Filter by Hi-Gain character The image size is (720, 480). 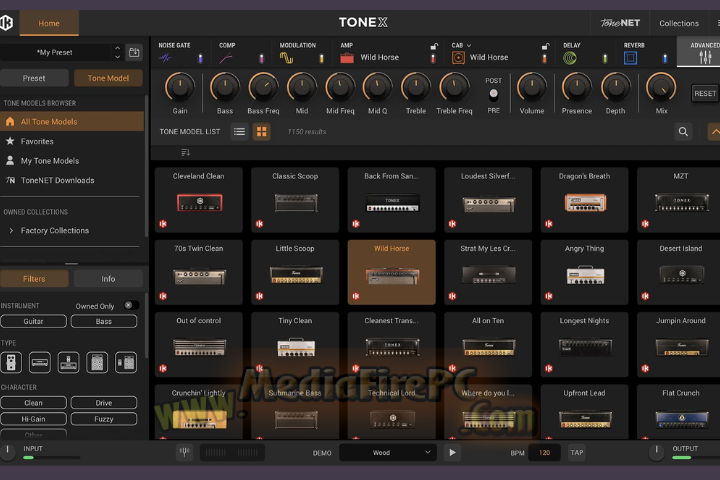[x=34, y=419]
